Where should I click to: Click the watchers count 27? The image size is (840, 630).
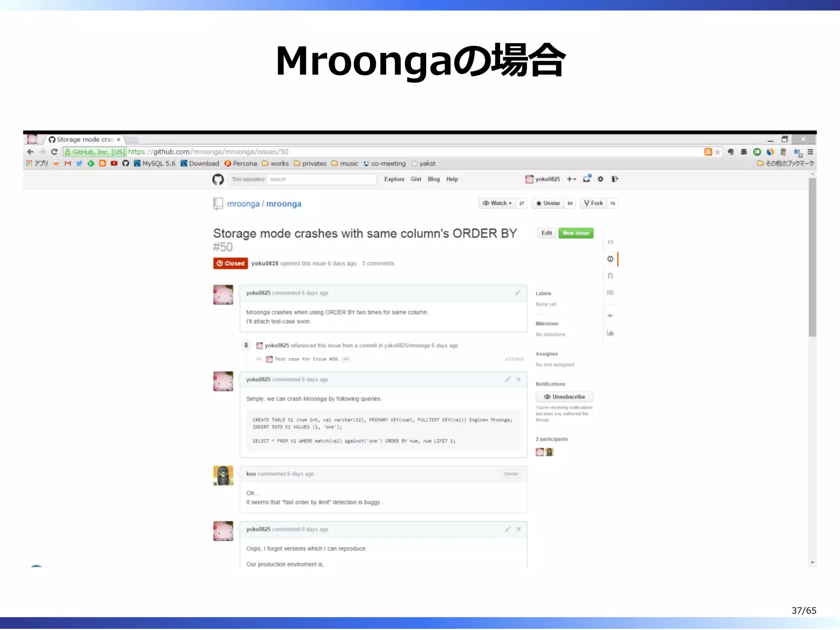click(521, 203)
